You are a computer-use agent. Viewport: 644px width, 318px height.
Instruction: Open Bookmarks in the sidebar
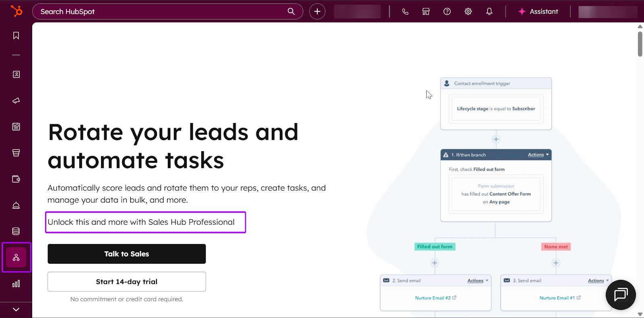coord(16,36)
